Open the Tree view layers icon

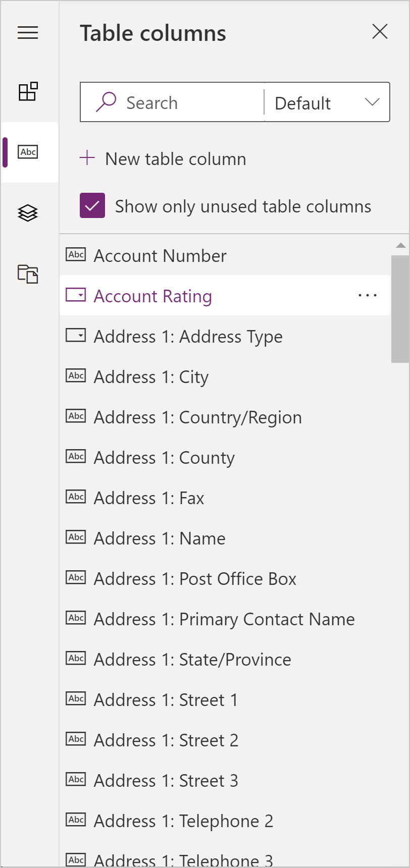[28, 213]
